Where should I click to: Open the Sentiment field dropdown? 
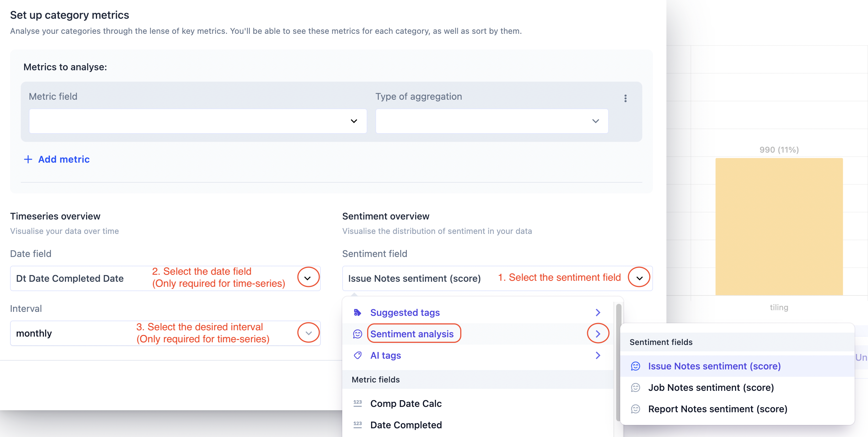click(x=639, y=278)
